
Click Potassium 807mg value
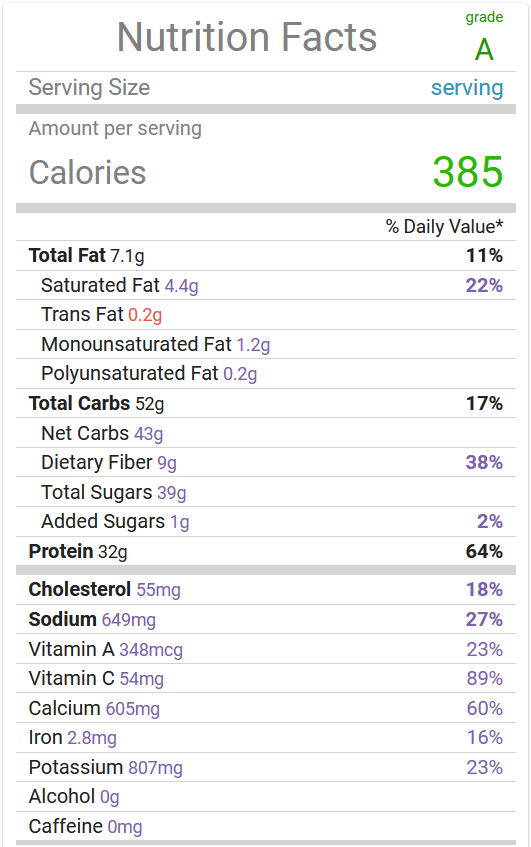[x=156, y=768]
